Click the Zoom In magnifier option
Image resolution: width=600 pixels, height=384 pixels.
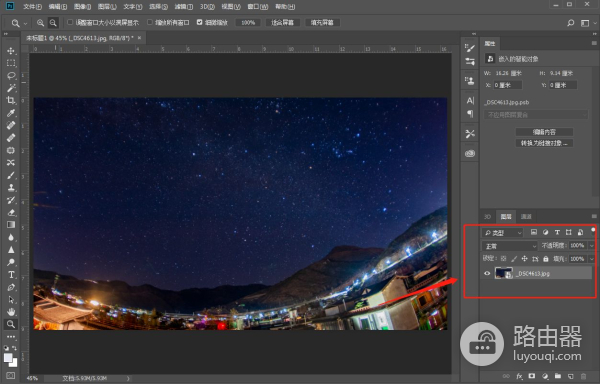coord(40,23)
